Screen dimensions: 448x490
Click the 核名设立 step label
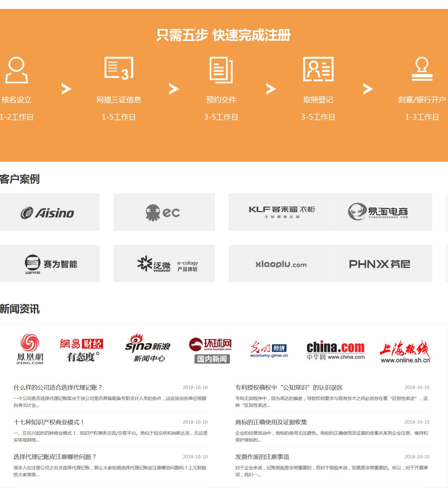point(16,100)
